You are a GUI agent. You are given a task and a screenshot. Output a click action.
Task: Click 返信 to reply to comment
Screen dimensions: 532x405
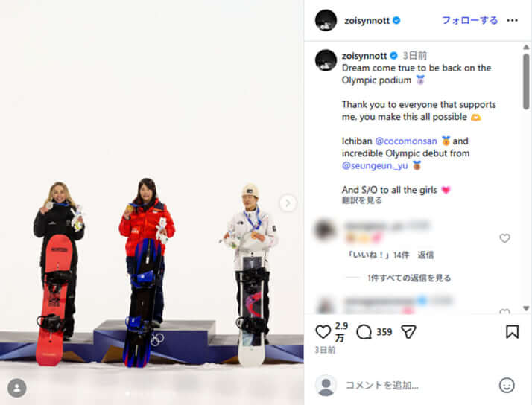(x=425, y=255)
